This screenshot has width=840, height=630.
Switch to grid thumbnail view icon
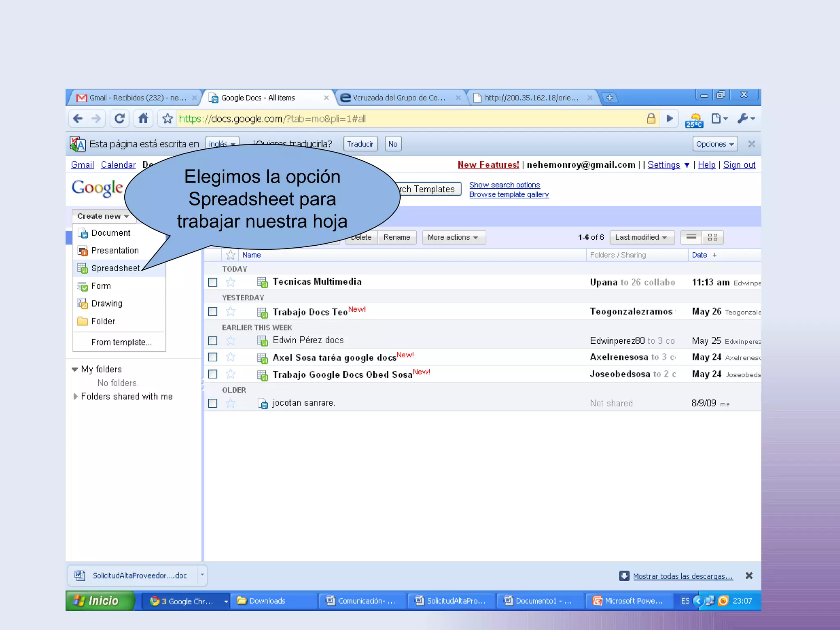pos(712,237)
